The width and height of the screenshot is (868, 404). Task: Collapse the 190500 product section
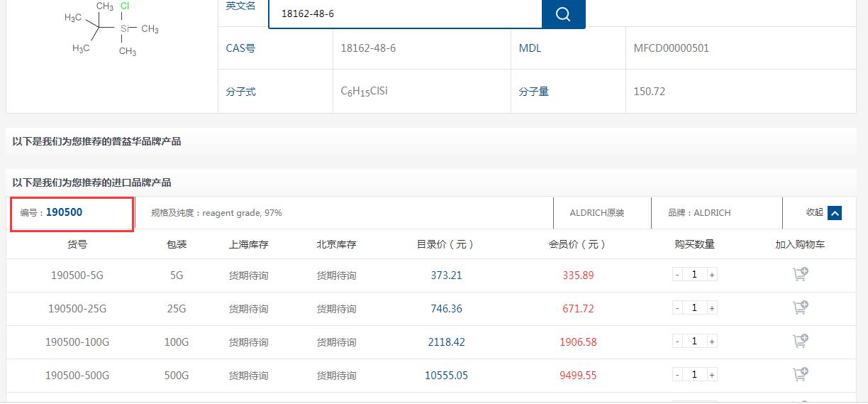point(834,213)
